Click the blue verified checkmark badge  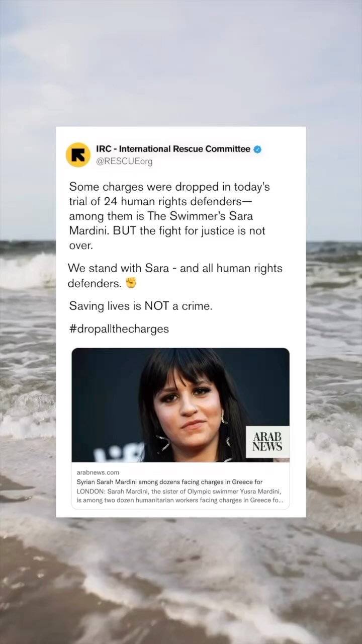click(257, 149)
